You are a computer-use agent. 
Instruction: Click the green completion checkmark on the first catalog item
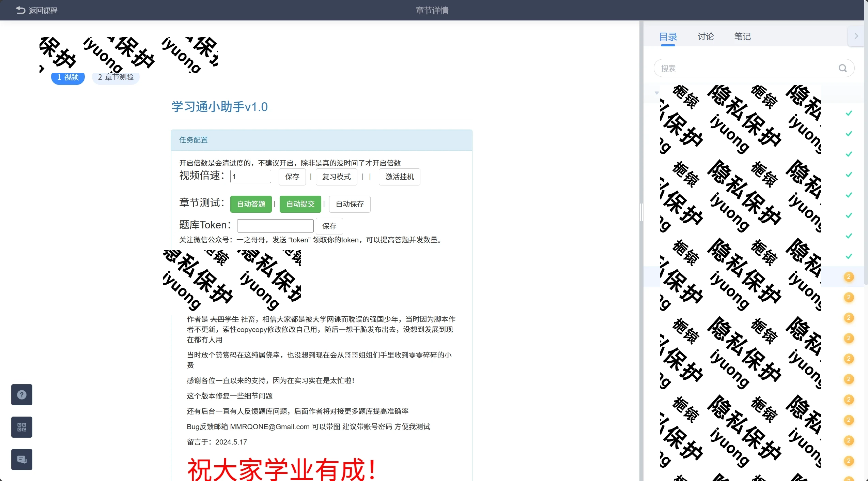[x=849, y=113]
